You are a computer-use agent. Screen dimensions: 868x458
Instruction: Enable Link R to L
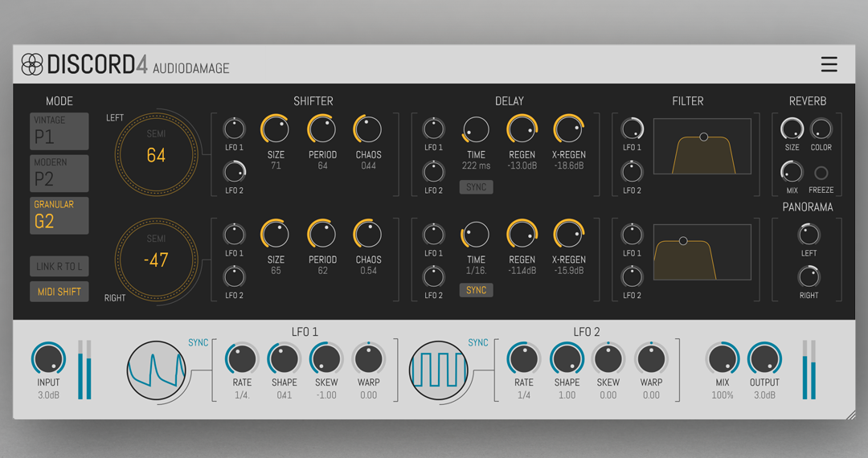click(59, 266)
